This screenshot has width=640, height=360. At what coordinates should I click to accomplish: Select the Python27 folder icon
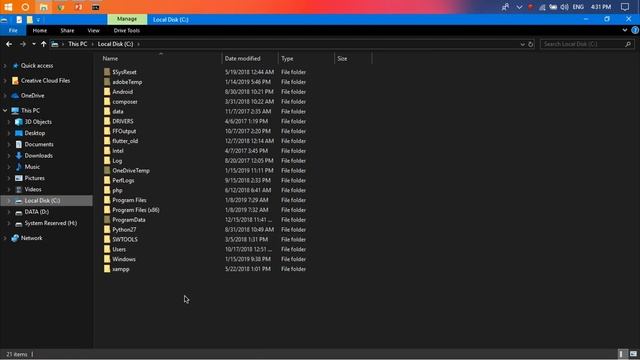[x=107, y=229]
